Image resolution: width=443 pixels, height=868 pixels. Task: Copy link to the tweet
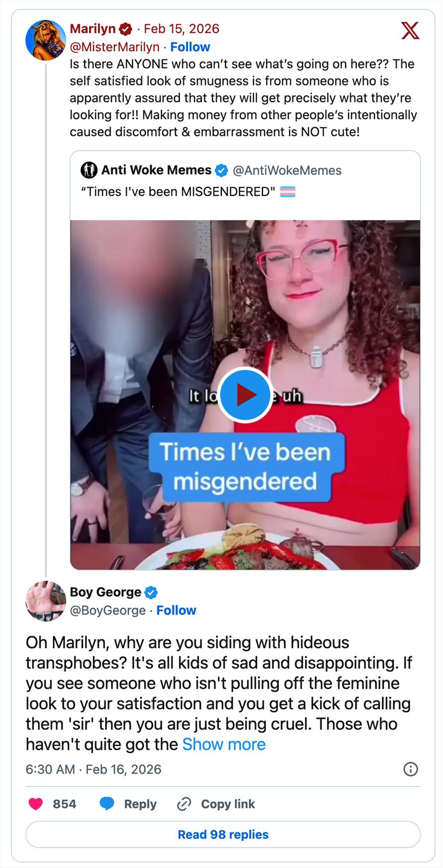point(216,804)
